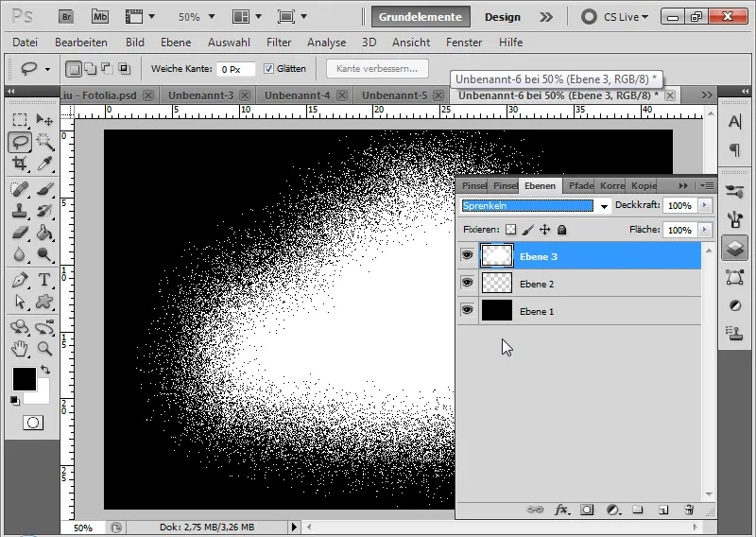Open the Deckkraft slider arrow
The width and height of the screenshot is (756, 537).
704,205
